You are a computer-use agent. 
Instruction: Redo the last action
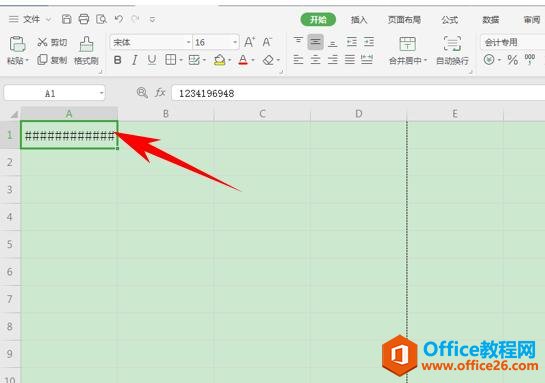tap(135, 19)
